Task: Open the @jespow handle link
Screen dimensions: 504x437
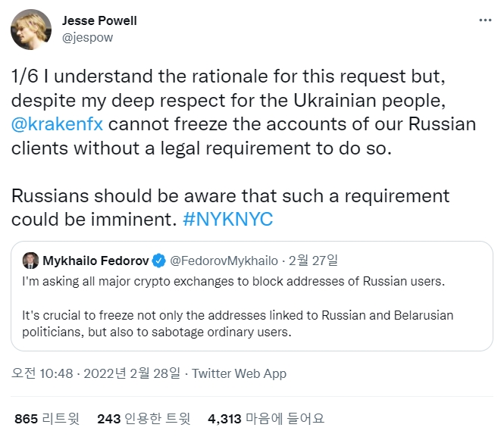Action: (x=87, y=37)
